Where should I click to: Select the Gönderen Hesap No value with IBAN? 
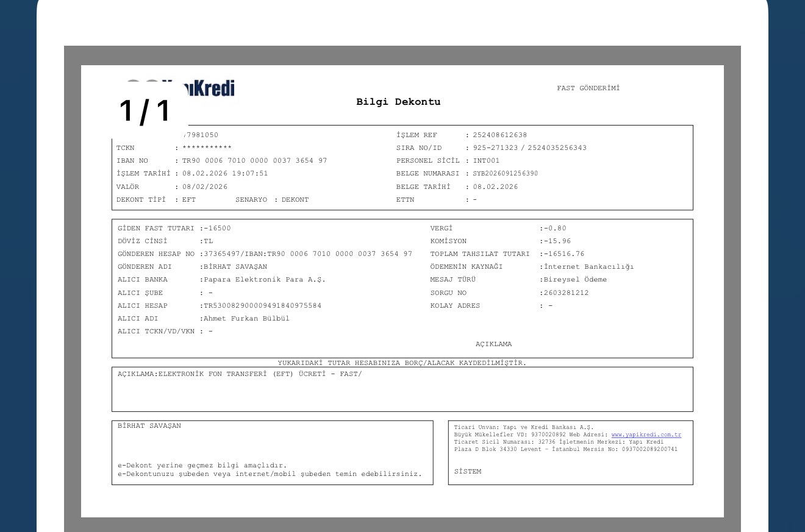[x=307, y=254]
